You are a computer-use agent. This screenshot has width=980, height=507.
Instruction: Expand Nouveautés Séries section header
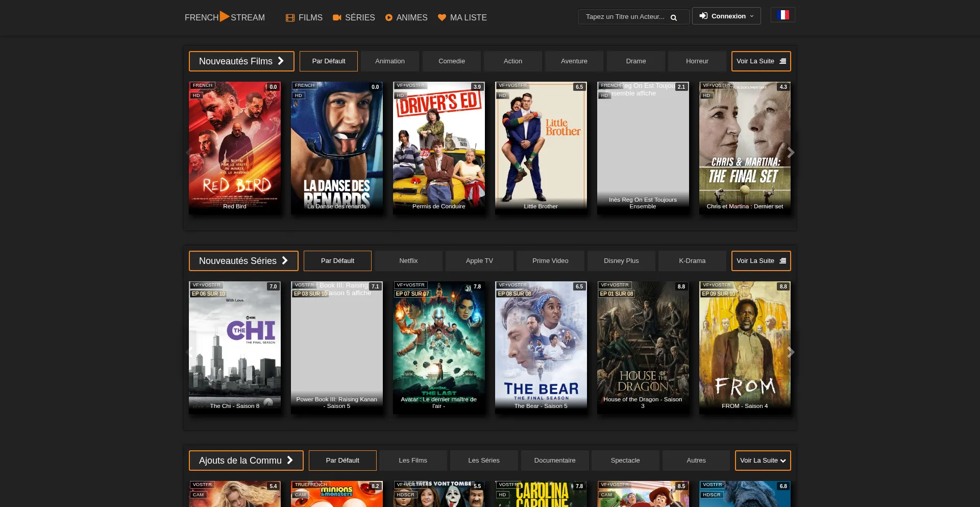(x=243, y=261)
